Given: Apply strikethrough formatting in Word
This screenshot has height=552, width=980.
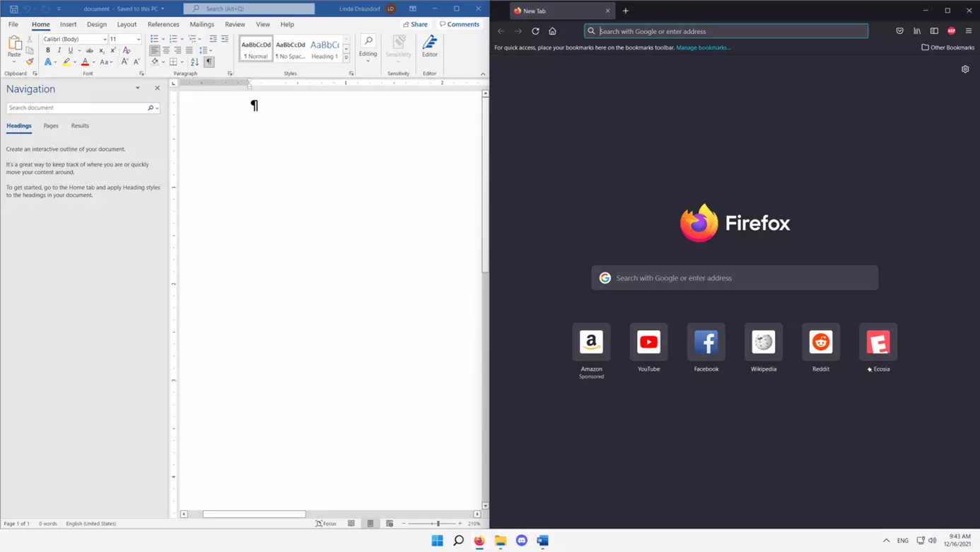Looking at the screenshot, I should click(90, 51).
